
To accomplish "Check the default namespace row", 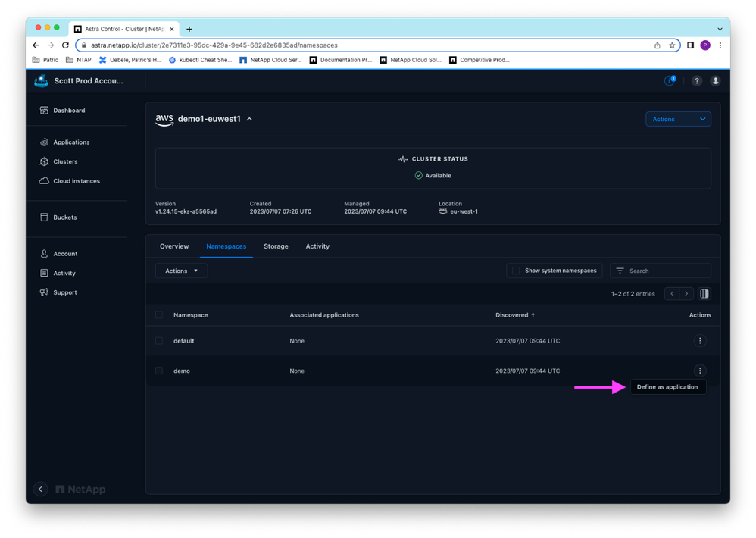I will (x=159, y=341).
